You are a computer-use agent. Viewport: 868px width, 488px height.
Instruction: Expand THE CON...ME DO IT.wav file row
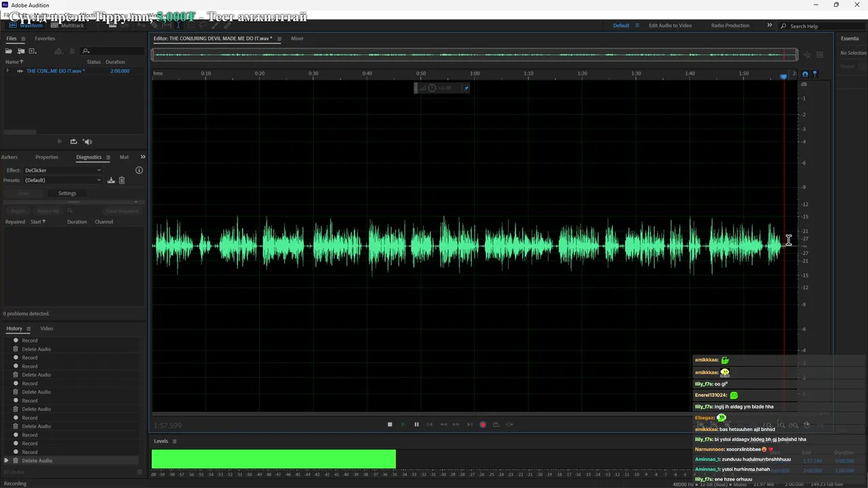coord(7,70)
